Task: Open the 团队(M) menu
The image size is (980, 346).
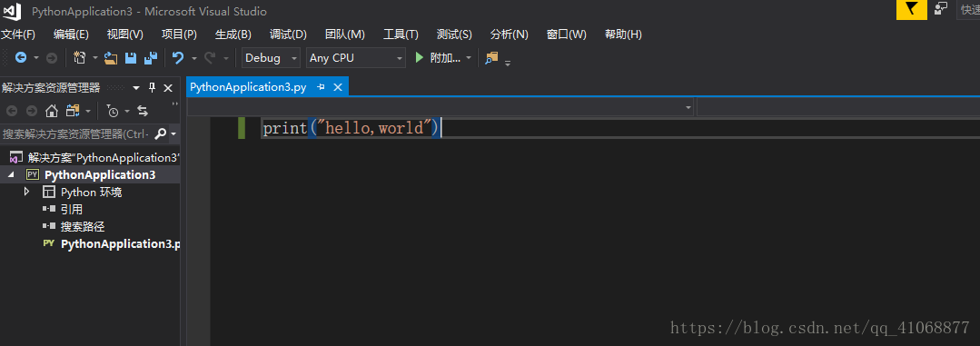Action: point(345,35)
